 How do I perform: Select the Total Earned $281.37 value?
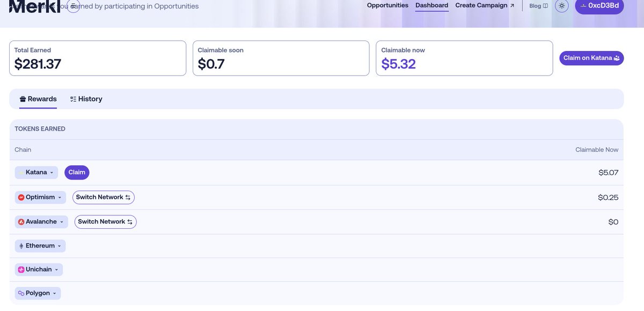click(38, 64)
